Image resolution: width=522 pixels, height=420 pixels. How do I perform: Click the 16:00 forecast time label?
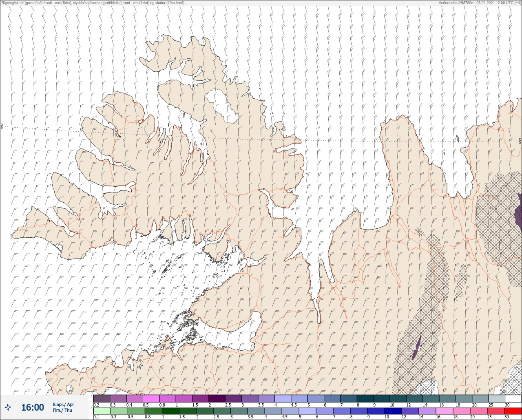[x=32, y=407]
